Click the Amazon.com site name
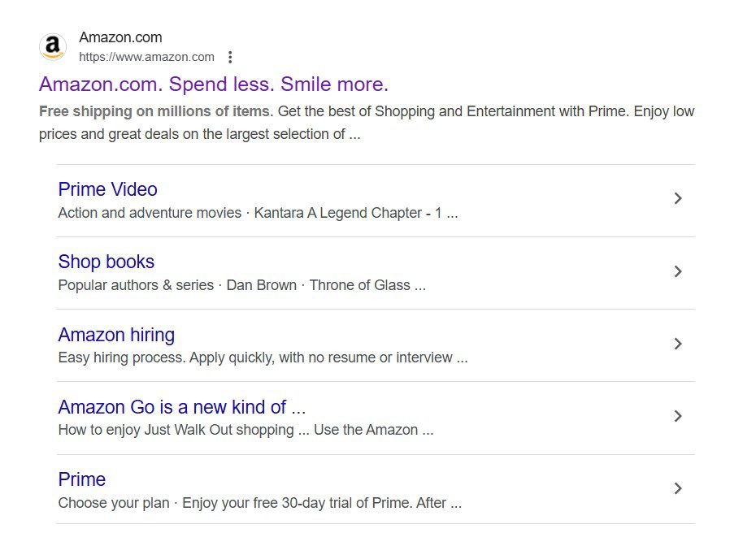 coord(120,37)
